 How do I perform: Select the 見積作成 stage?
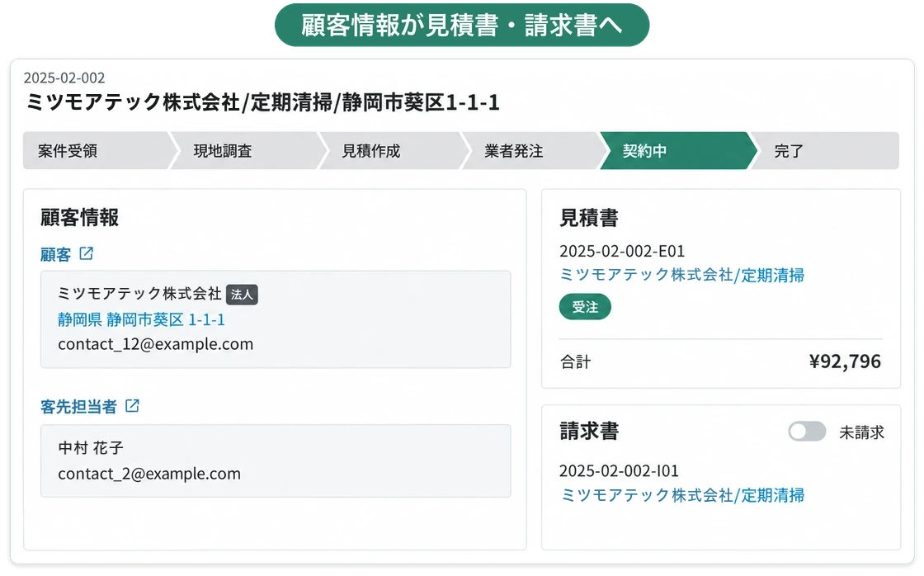click(x=394, y=151)
